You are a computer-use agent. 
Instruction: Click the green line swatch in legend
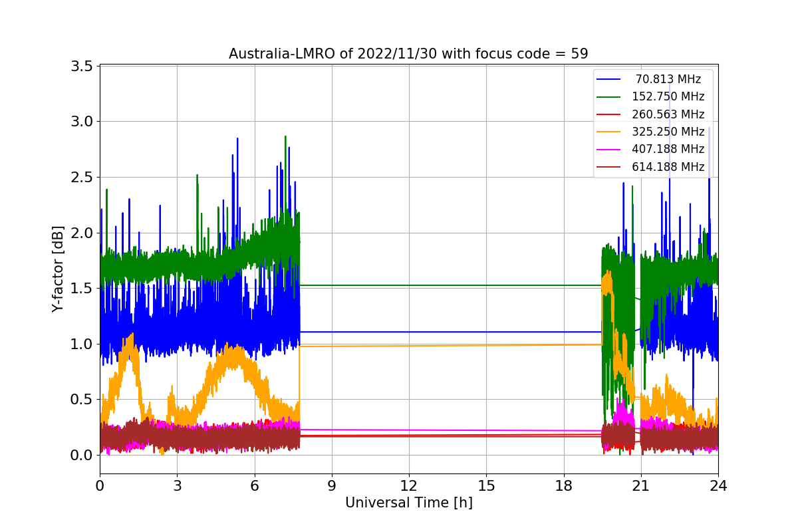pos(609,97)
